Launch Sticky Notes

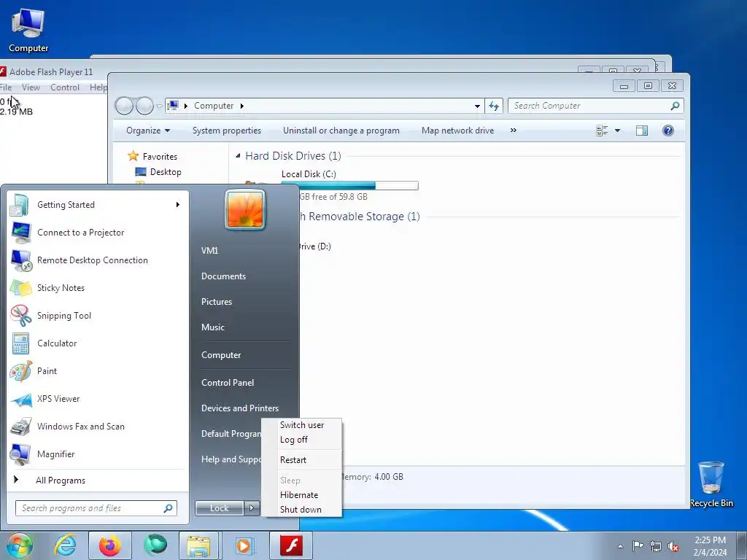click(x=98, y=287)
